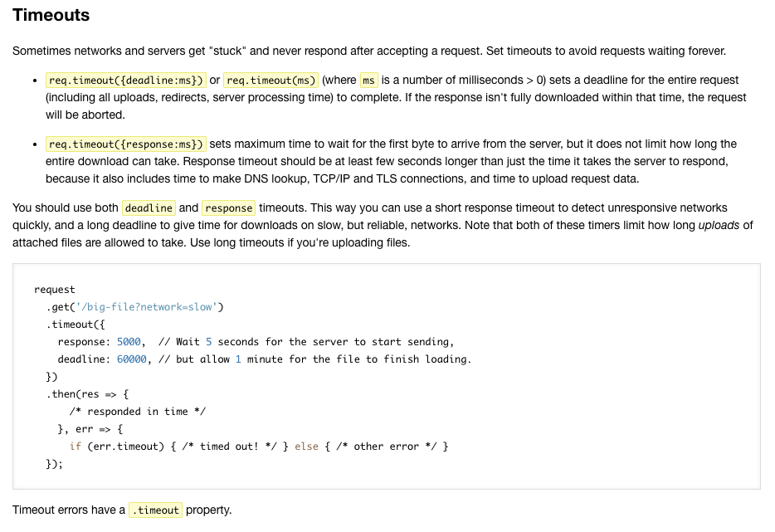Click the req.timeout(ms) inline code

click(271, 81)
